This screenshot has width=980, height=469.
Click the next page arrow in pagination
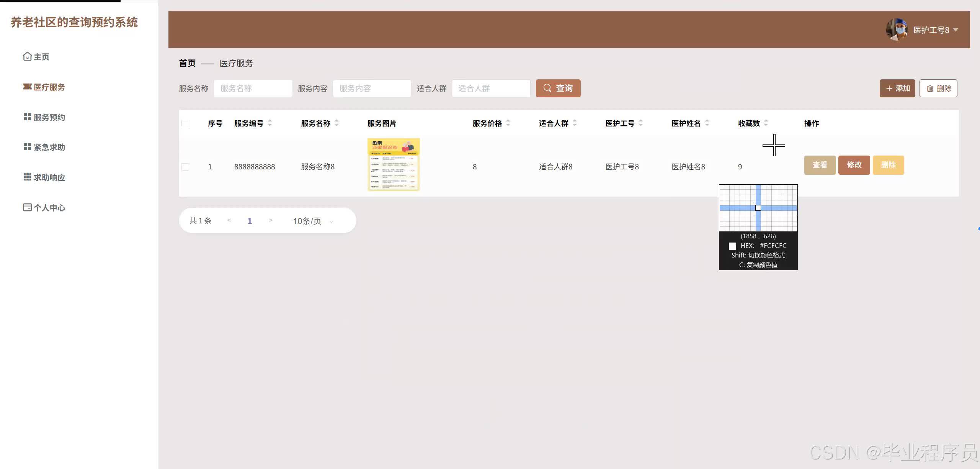pyautogui.click(x=271, y=220)
